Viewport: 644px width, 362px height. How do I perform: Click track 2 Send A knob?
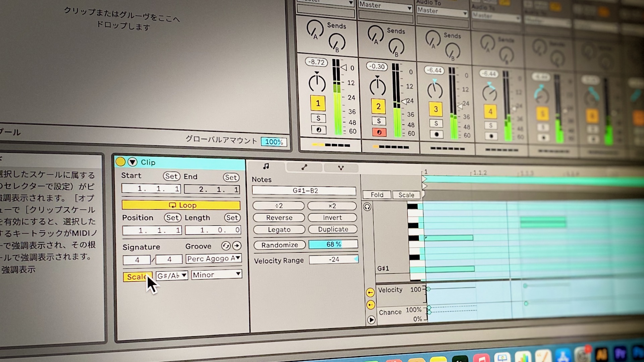(376, 34)
